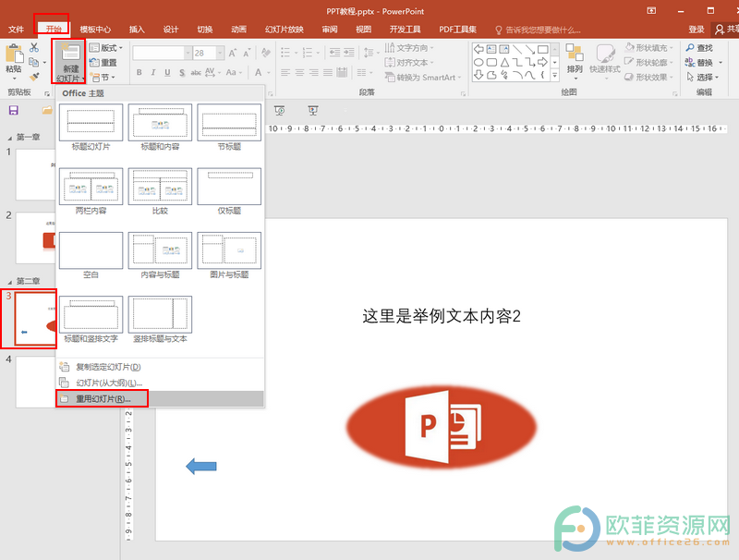The height and width of the screenshot is (560, 739).
Task: Open the 形状填充 (Shape Fill) dropdown
Action: click(x=649, y=48)
